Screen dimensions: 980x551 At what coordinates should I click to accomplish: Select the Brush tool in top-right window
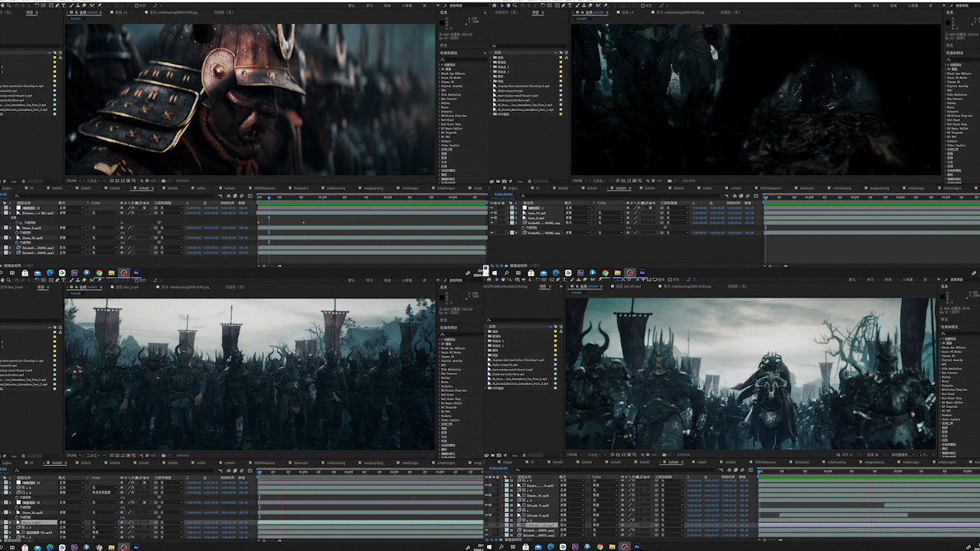pos(578,5)
